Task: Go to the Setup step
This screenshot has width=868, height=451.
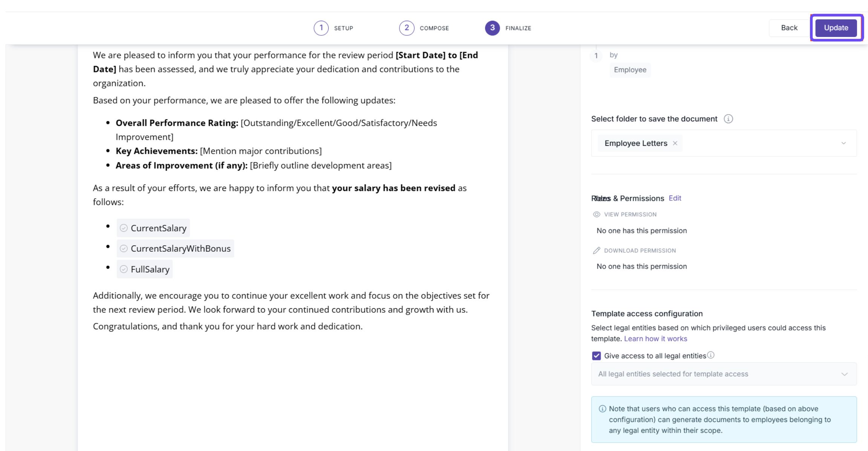Action: tap(321, 28)
